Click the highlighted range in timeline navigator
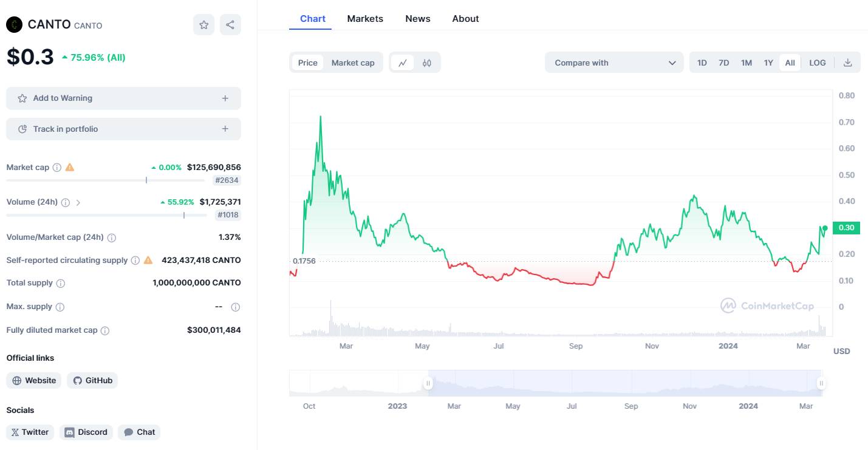This screenshot has height=450, width=868. tap(624, 383)
